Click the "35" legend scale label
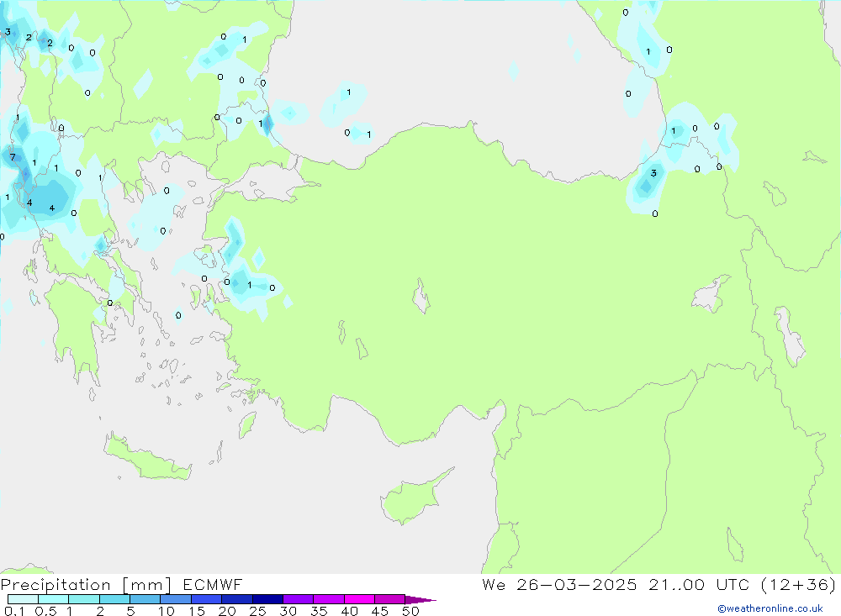Viewport: 841px width, 616px height. click(x=319, y=611)
